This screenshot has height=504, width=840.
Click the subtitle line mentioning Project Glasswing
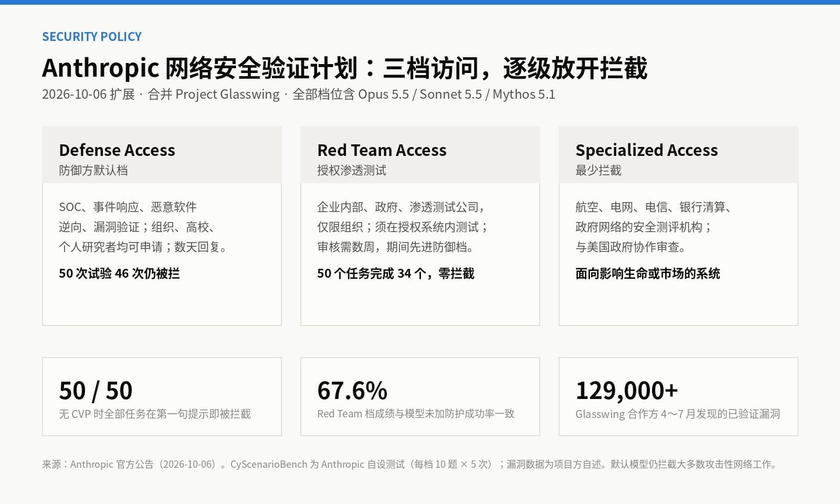click(298, 94)
